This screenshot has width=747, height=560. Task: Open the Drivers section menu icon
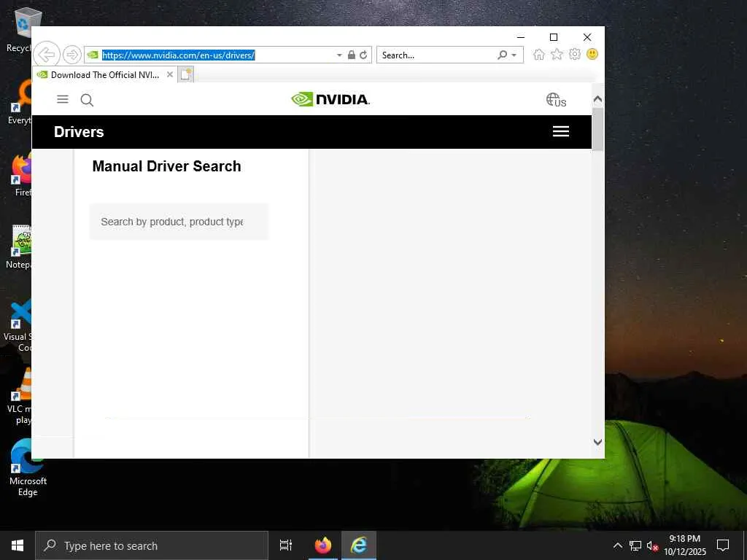pos(561,131)
